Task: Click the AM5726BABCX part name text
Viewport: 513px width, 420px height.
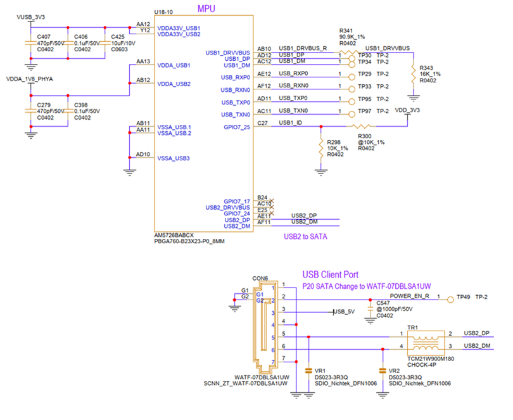Action: pos(174,236)
